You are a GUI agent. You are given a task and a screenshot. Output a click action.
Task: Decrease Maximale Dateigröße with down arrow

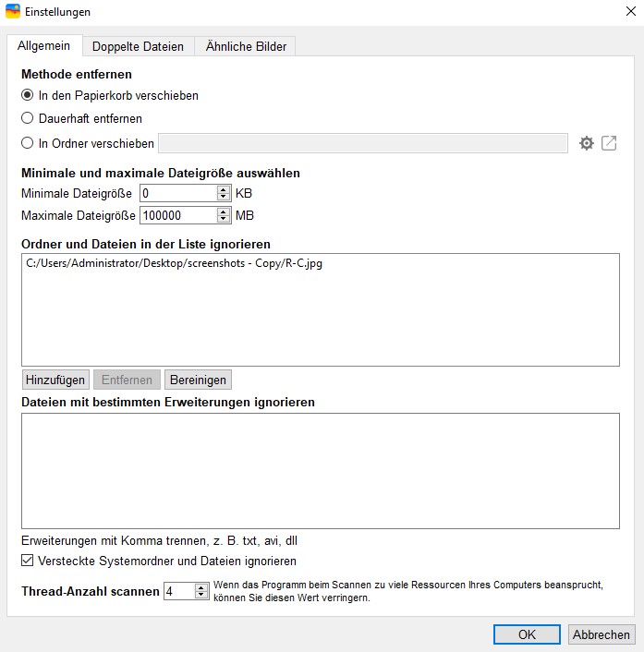[x=224, y=219]
